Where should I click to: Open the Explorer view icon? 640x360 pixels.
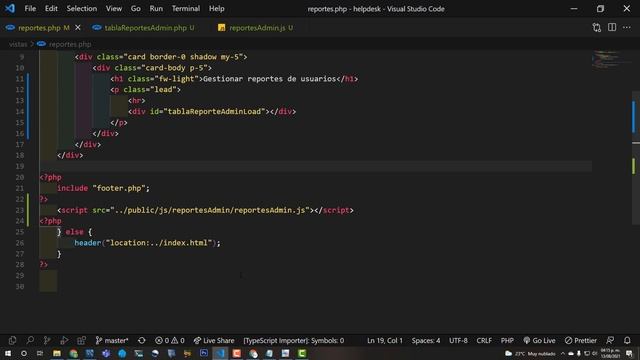click(x=12, y=340)
